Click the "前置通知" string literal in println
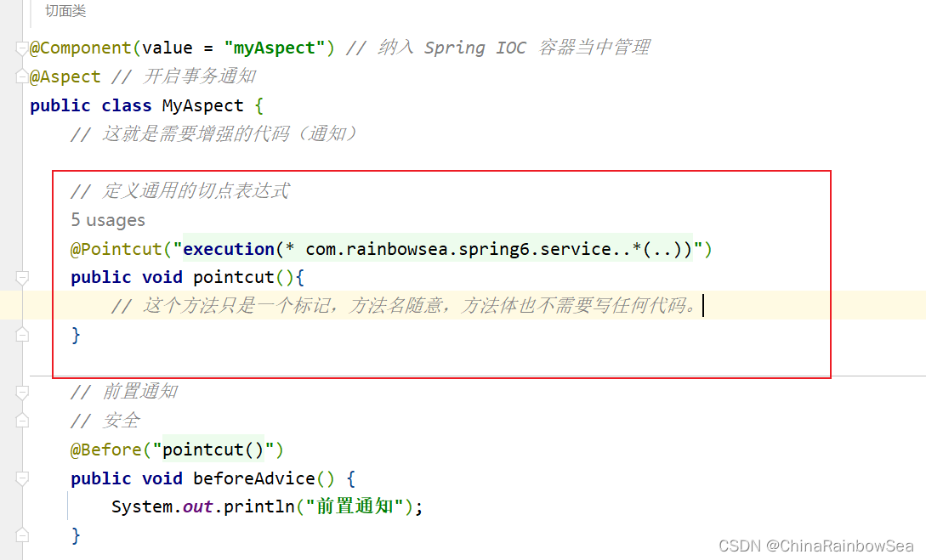This screenshot has height=560, width=926. (355, 506)
